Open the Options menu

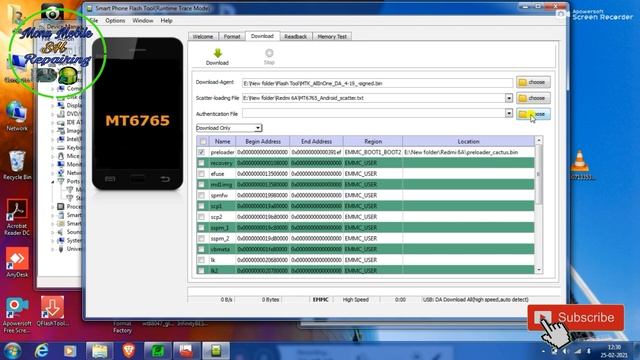115,20
